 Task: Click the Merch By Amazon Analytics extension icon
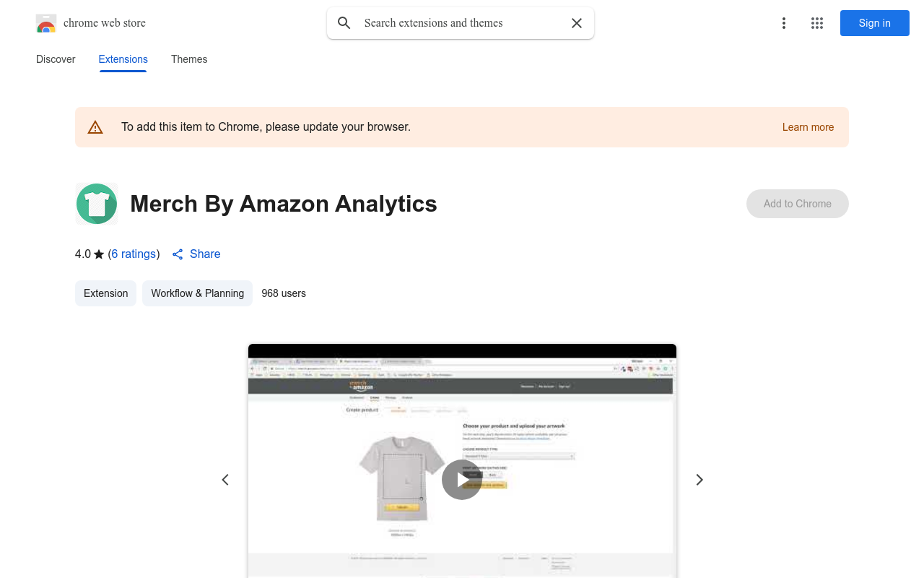[x=96, y=204]
